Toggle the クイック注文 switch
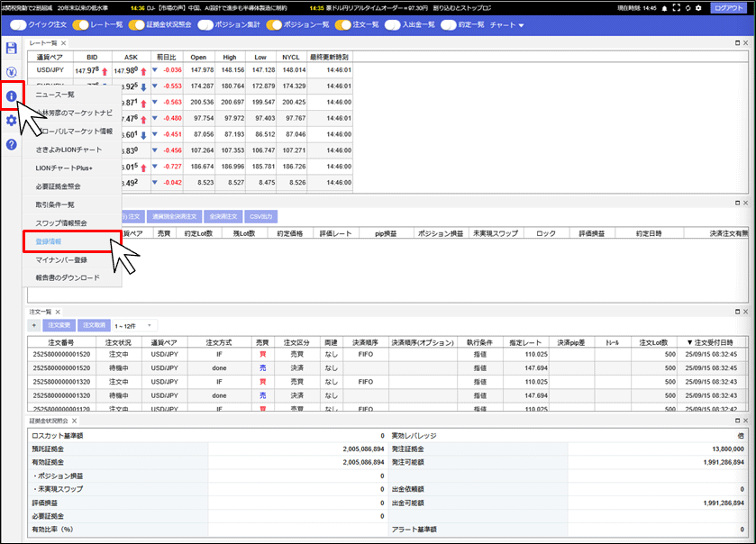This screenshot has height=544, width=756. tap(16, 24)
